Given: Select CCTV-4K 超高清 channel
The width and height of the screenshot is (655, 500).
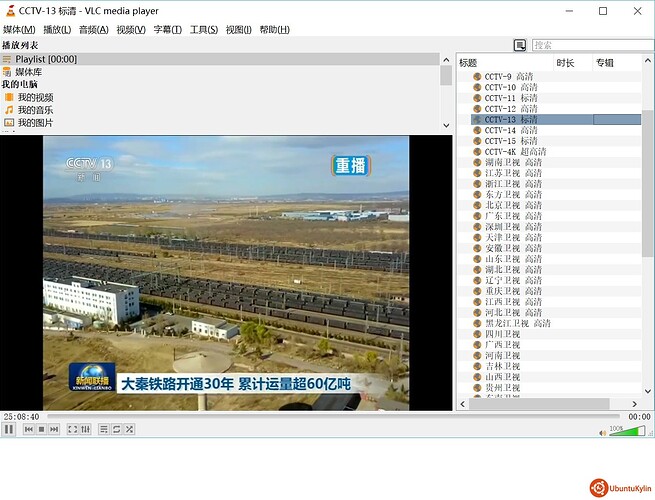Looking at the screenshot, I should click(x=515, y=152).
